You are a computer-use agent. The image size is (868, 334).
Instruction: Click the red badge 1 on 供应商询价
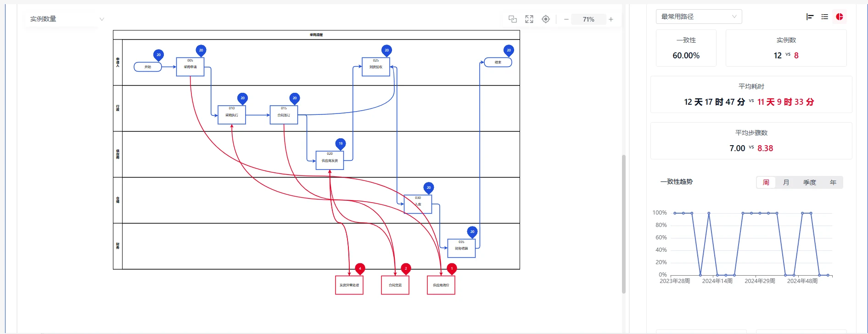point(452,269)
